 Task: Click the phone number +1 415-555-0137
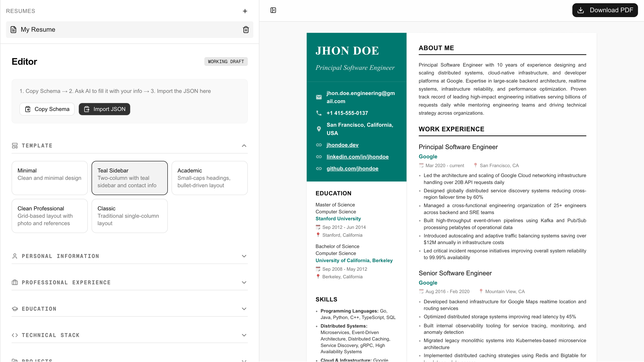(x=347, y=113)
